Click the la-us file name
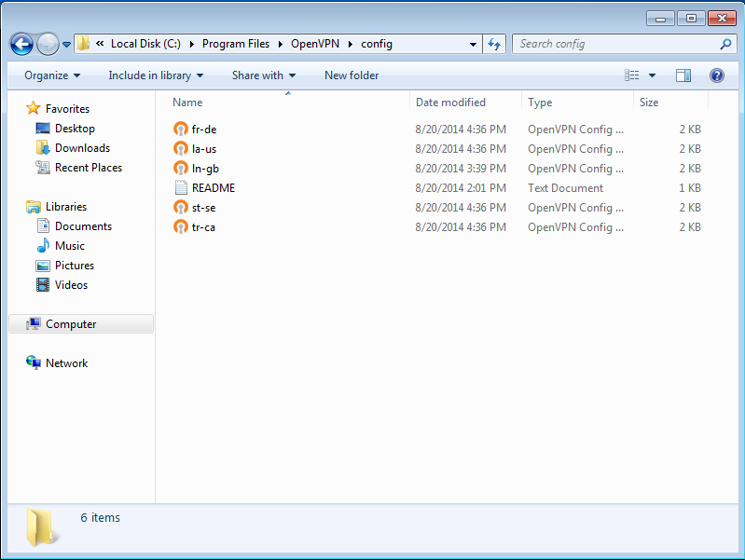 (204, 149)
